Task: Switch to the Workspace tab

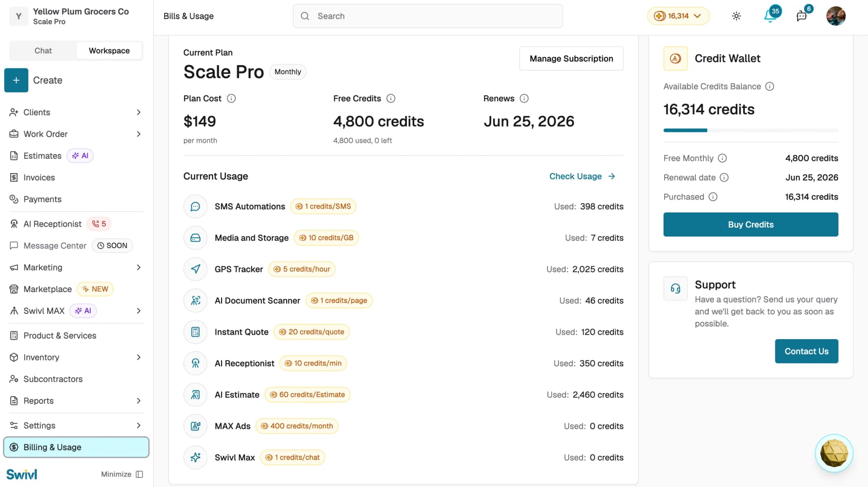Action: (x=109, y=51)
